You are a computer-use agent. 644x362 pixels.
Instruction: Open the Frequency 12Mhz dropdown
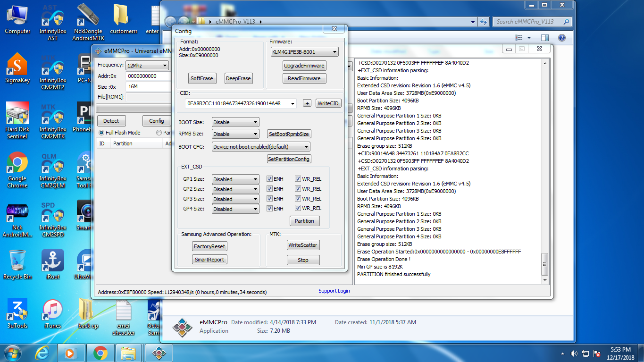(x=147, y=66)
